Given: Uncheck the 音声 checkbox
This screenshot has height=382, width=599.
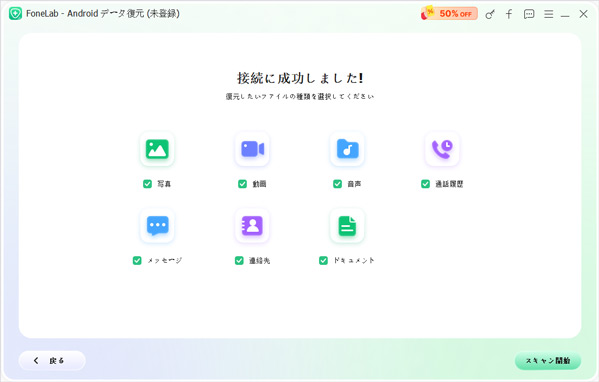Looking at the screenshot, I should click(337, 184).
